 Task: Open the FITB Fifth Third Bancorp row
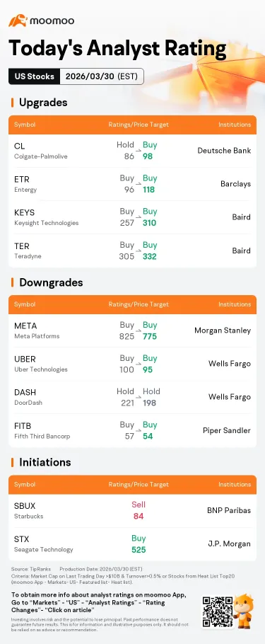coord(133,431)
